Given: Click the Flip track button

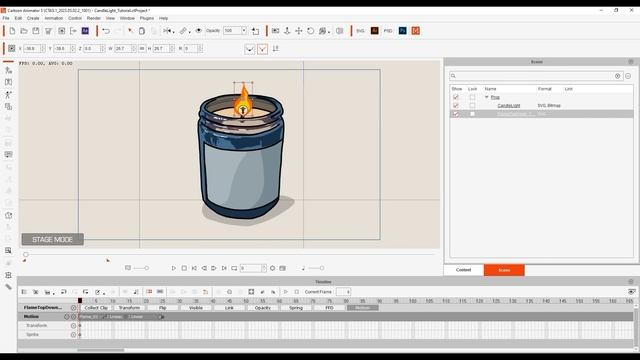Looking at the screenshot, I should coord(162,308).
